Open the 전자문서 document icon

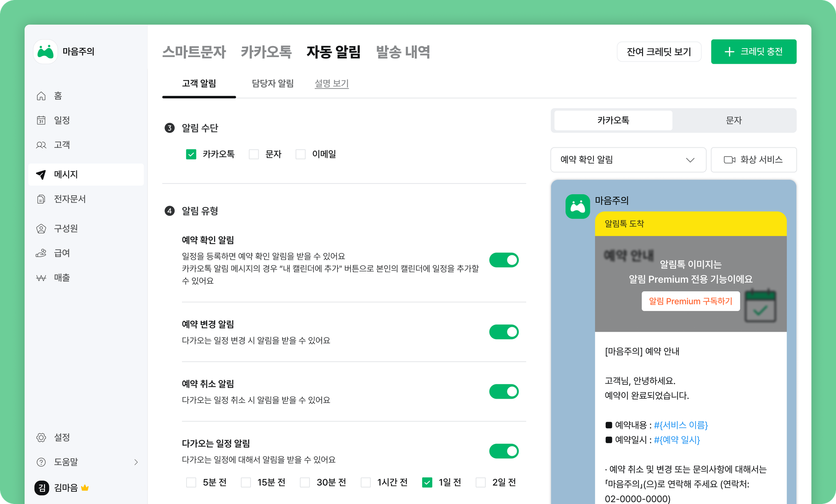(41, 199)
